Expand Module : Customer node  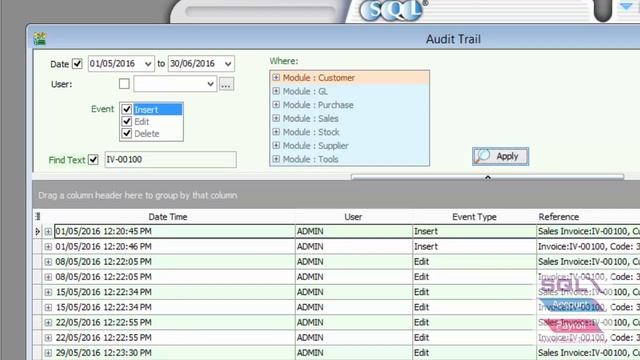point(276,78)
